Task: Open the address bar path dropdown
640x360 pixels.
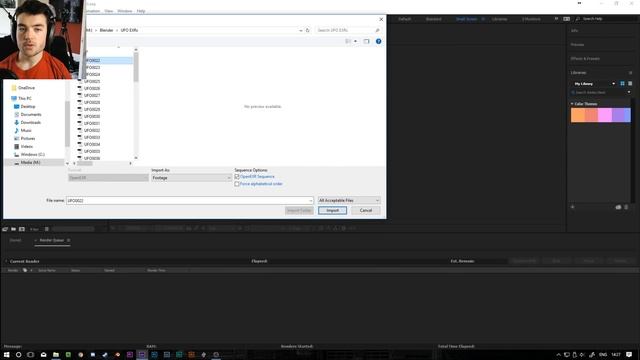Action: 301,30
